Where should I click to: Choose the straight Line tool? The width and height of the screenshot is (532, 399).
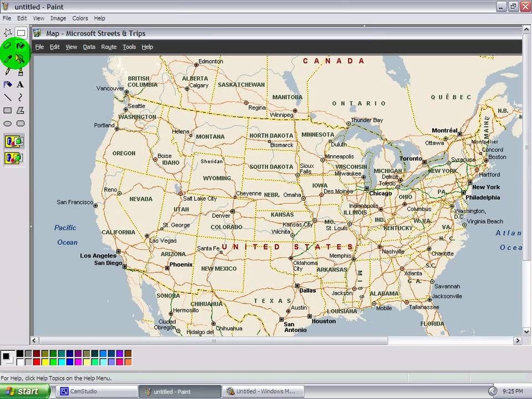pos(7,98)
